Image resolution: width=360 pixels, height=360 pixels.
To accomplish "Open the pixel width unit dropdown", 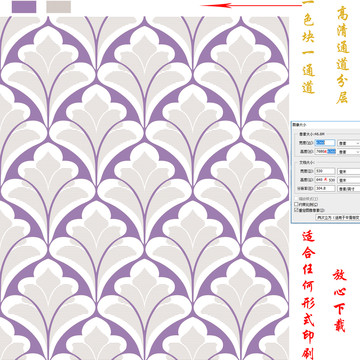I will point(349,143).
